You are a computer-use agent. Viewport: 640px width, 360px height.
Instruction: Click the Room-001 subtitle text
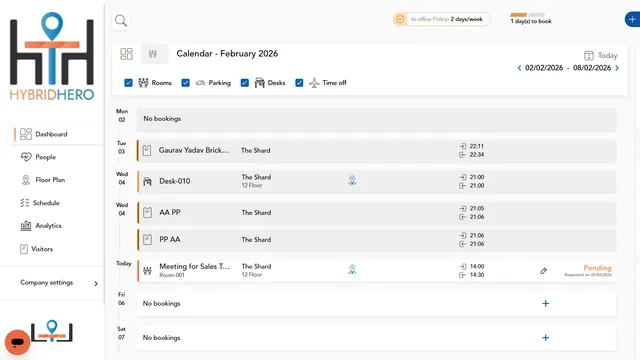pyautogui.click(x=172, y=275)
